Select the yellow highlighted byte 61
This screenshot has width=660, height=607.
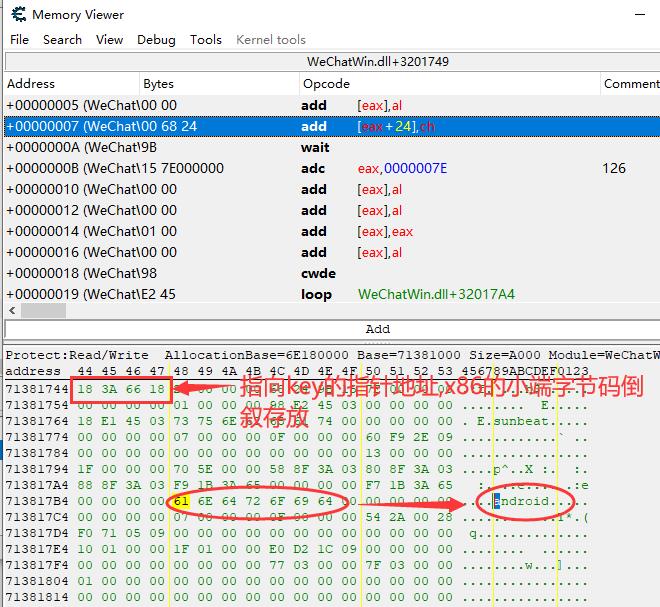(181, 501)
